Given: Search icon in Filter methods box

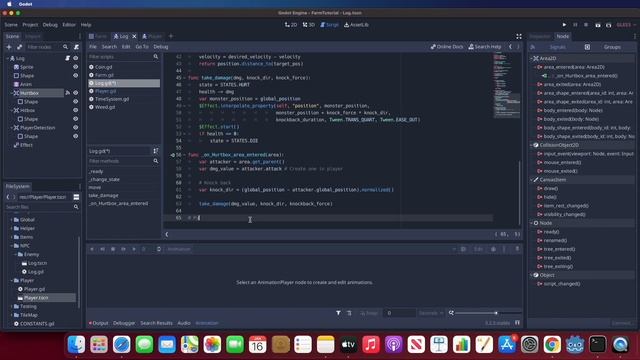Looking at the screenshot, I should coord(156,161).
